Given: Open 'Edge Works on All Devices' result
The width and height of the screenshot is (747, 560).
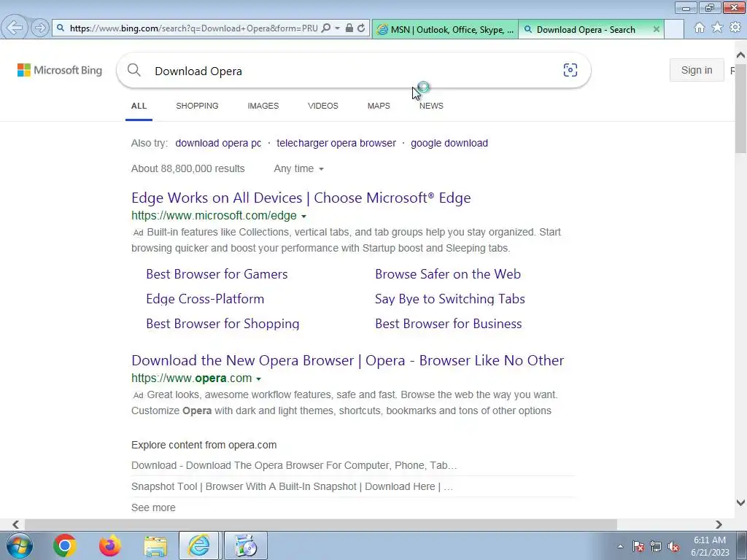Looking at the screenshot, I should point(301,198).
